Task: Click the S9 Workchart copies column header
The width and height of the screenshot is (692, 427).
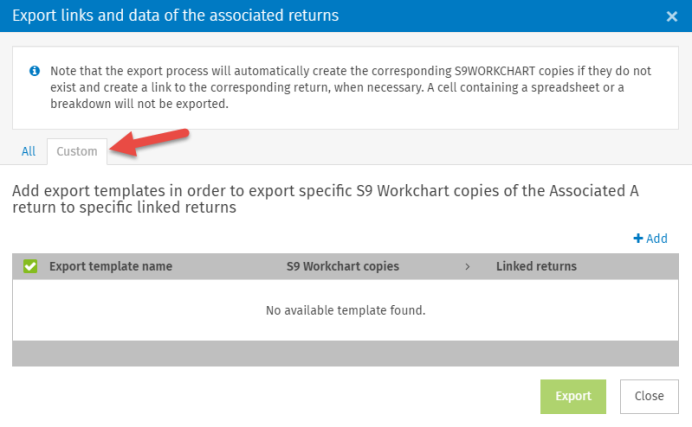Action: (x=343, y=266)
